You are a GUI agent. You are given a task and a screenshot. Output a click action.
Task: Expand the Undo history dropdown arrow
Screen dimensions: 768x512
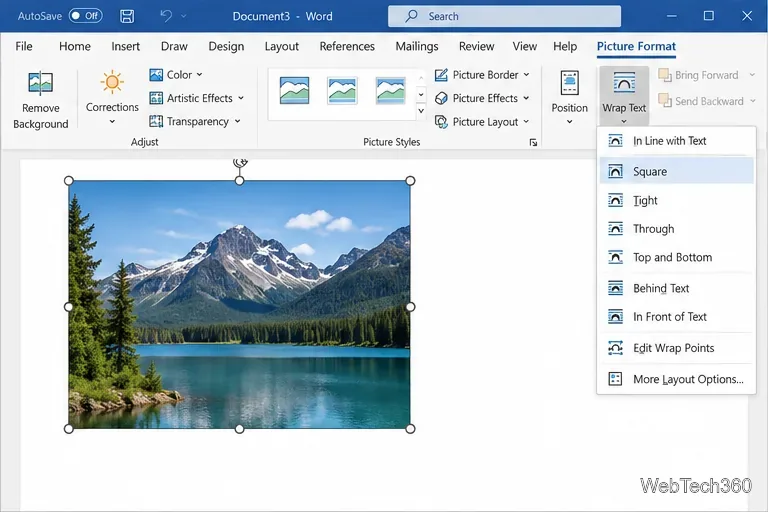184,16
